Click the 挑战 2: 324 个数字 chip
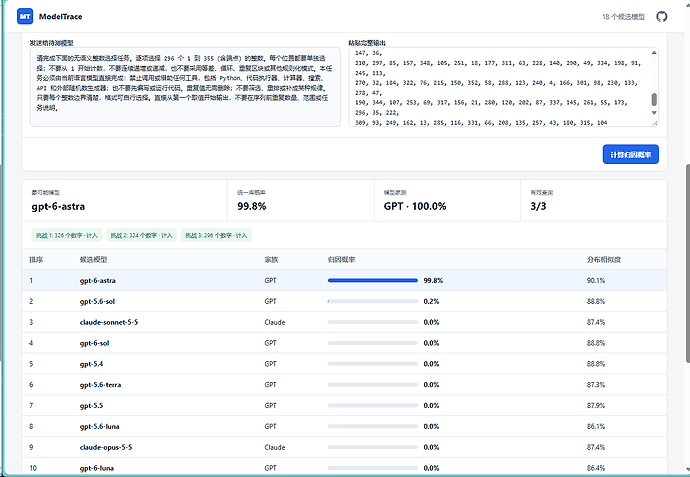690x477 pixels. 142,235
